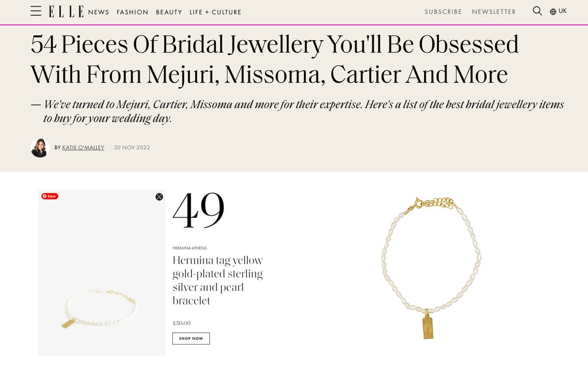Open the Newsletter link
Viewport: 588px width, 368px height.
point(494,12)
